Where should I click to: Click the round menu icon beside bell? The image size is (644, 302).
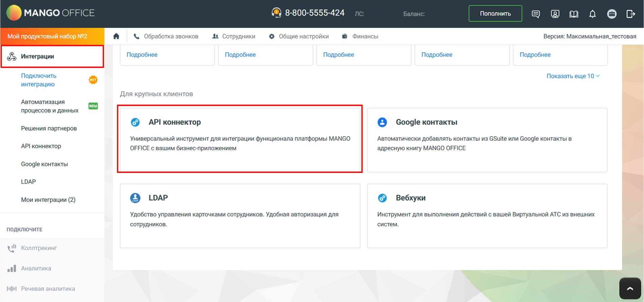(x=612, y=14)
